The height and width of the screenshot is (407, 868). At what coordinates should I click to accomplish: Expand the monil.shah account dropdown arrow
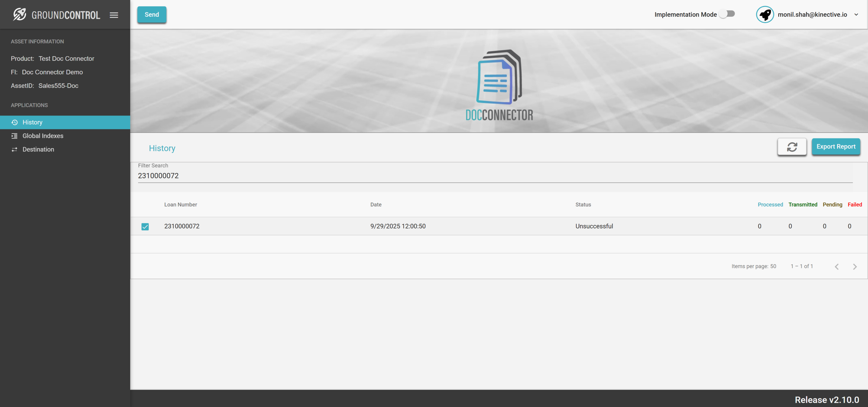856,15
